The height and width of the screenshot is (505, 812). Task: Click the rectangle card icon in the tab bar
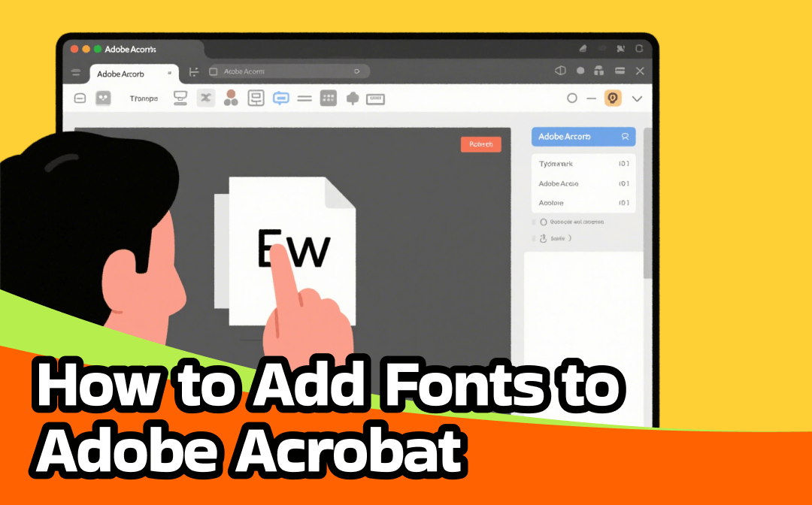click(620, 71)
